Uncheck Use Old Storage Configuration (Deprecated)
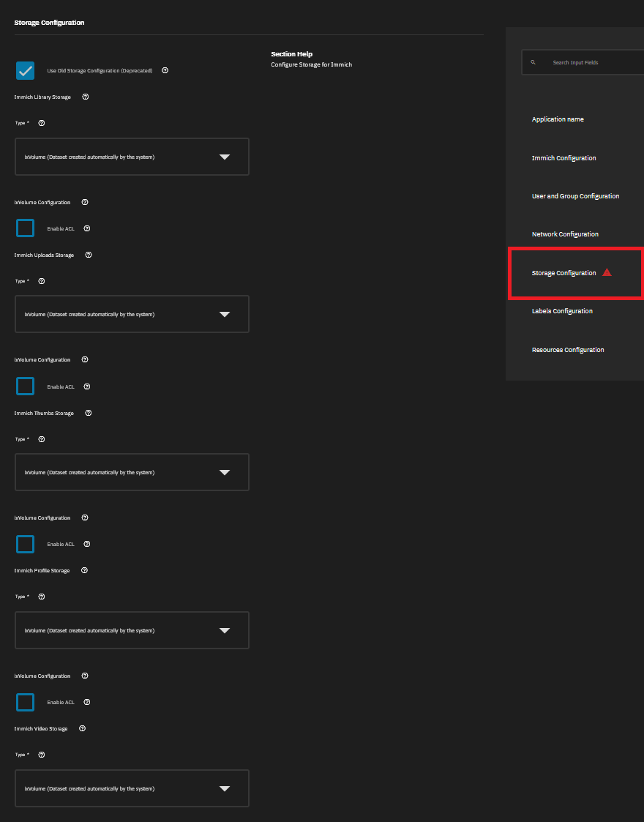The width and height of the screenshot is (644, 822). [x=25, y=70]
